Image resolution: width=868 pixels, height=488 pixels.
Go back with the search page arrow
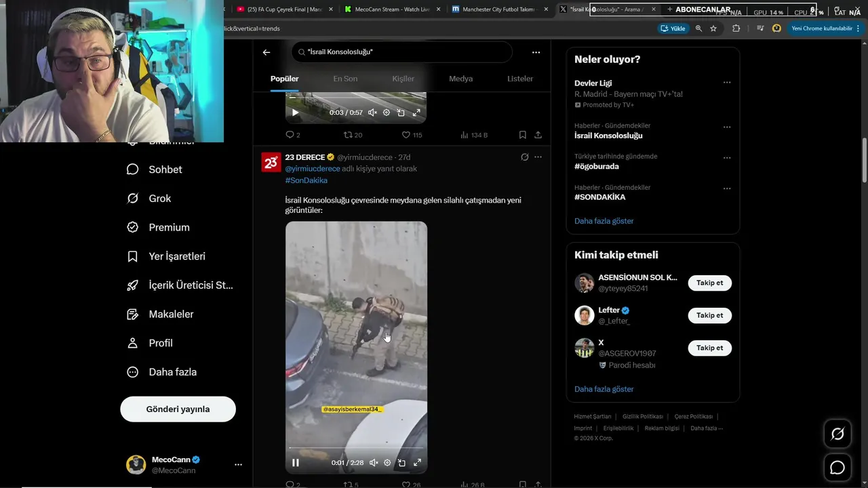click(267, 52)
